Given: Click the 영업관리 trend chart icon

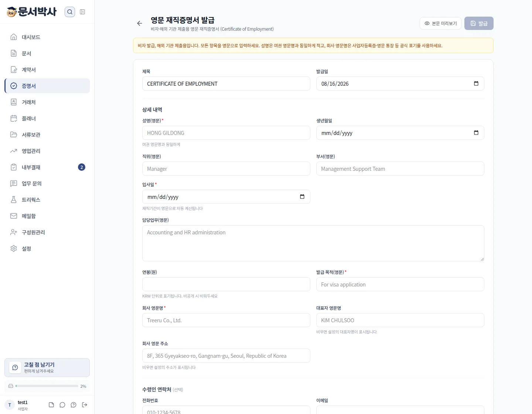Looking at the screenshot, I should (x=14, y=151).
